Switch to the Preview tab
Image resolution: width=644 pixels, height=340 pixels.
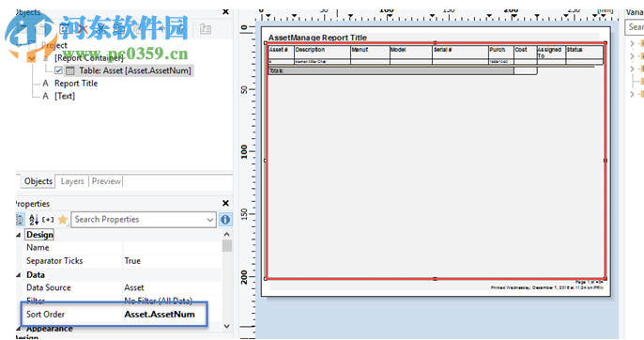pyautogui.click(x=106, y=181)
